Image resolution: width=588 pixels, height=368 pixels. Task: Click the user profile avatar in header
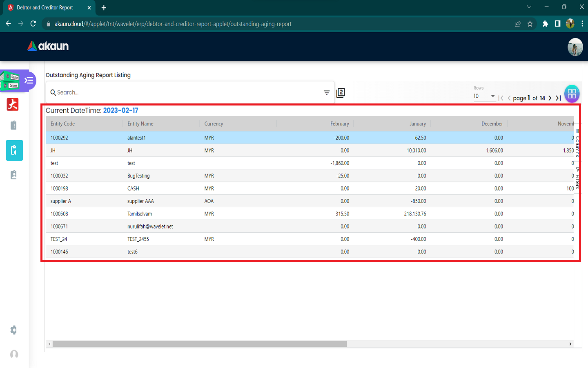tap(575, 47)
